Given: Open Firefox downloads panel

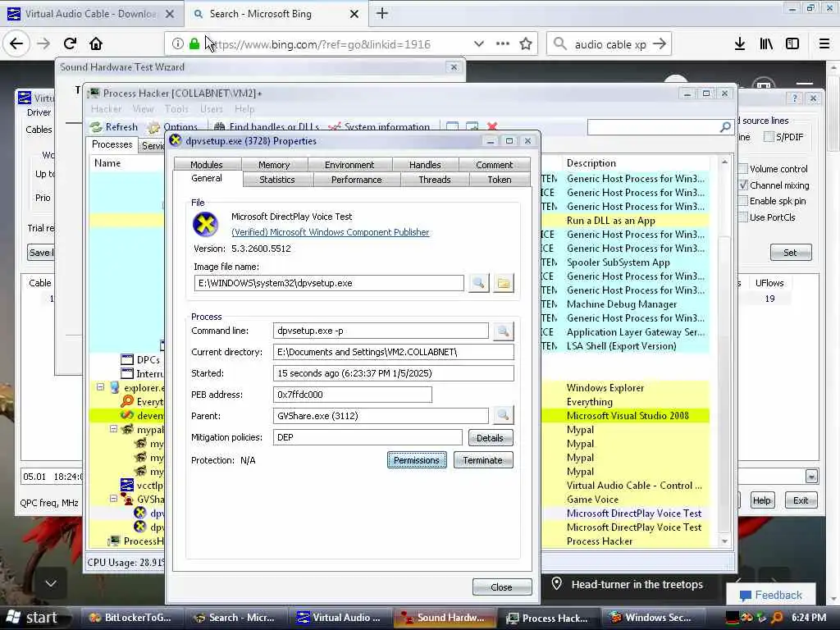Looking at the screenshot, I should tap(740, 44).
